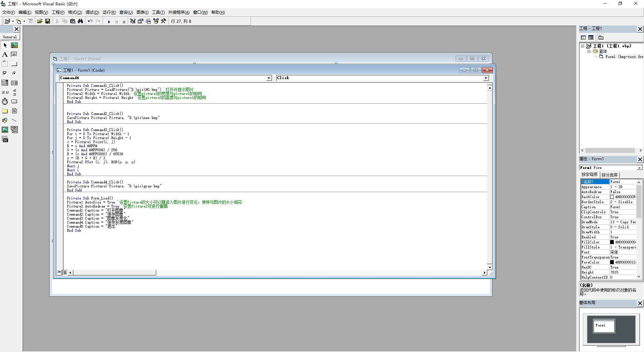
Task: Open the 调试(D) menu
Action: (x=92, y=12)
